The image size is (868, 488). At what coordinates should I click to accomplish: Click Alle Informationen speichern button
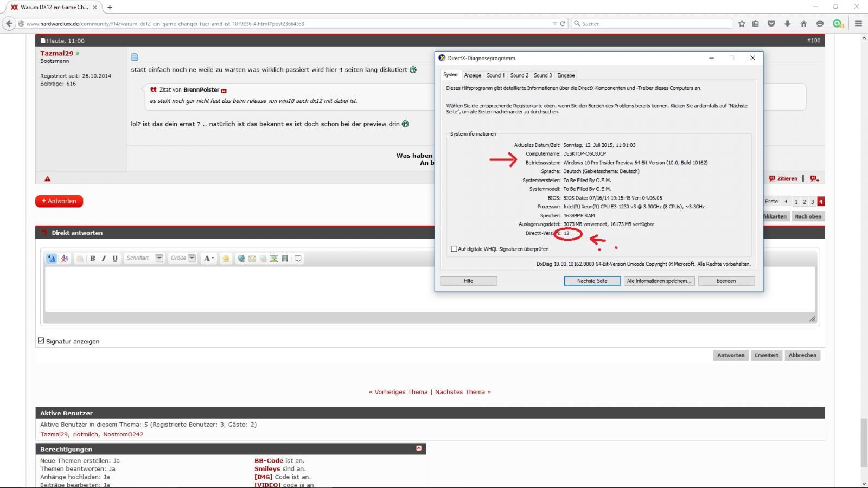(659, 281)
